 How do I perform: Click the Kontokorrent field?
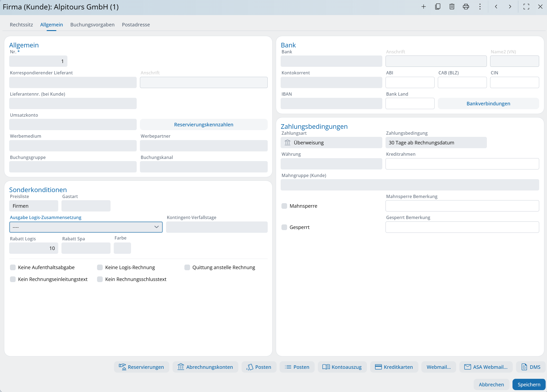coord(331,82)
